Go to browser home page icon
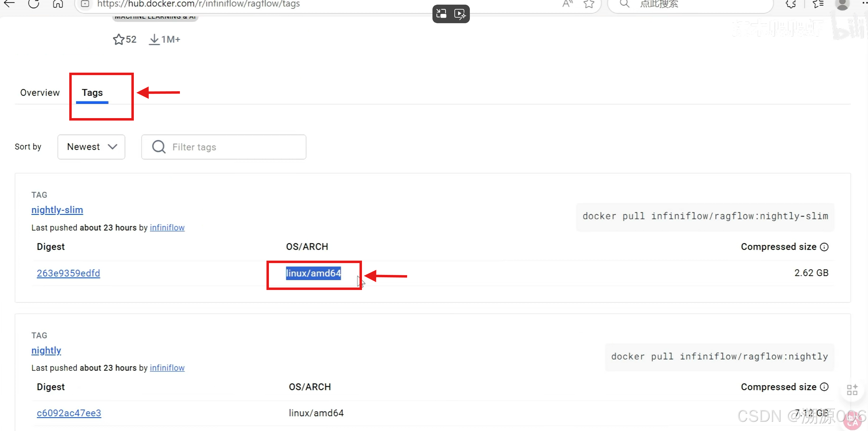 tap(58, 3)
